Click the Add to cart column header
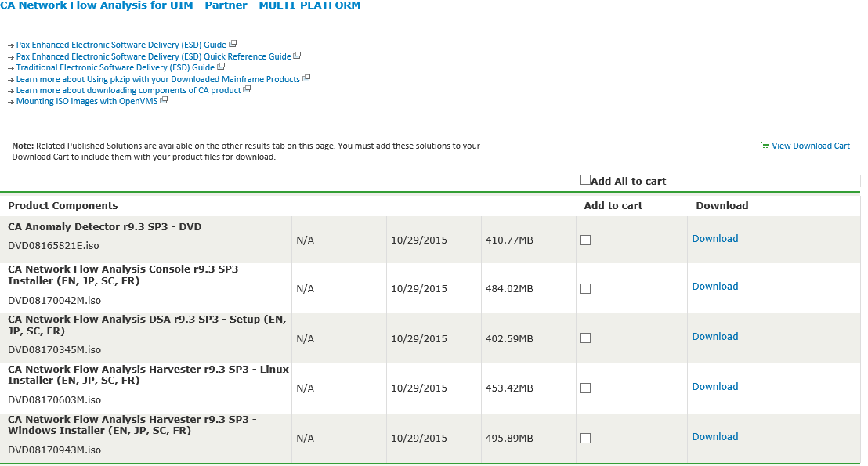This screenshot has width=868, height=466. (x=613, y=205)
